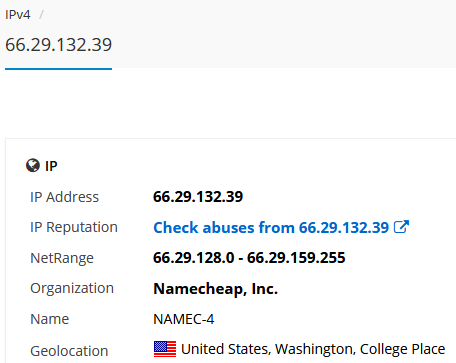Click the IP Address field label
The height and width of the screenshot is (363, 456).
(65, 197)
